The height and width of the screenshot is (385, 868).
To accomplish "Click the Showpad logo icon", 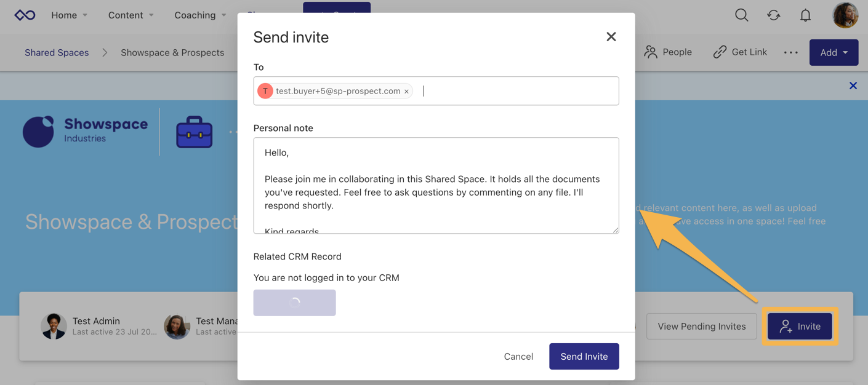I will [x=24, y=15].
